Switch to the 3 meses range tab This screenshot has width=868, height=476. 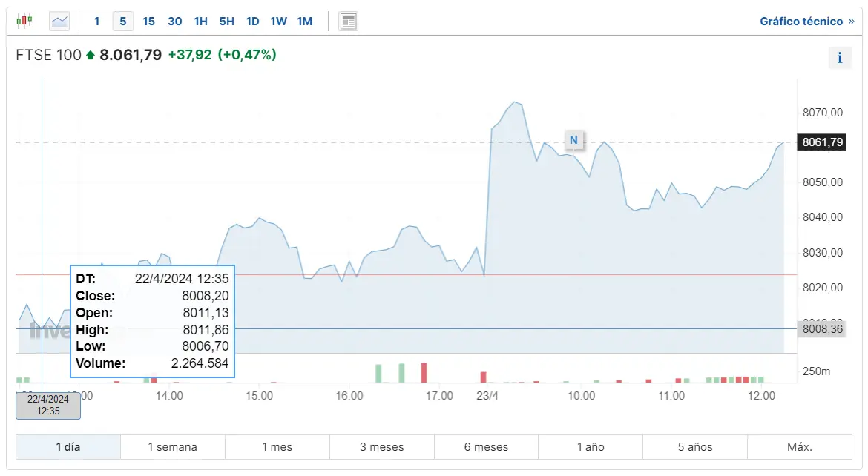point(381,446)
